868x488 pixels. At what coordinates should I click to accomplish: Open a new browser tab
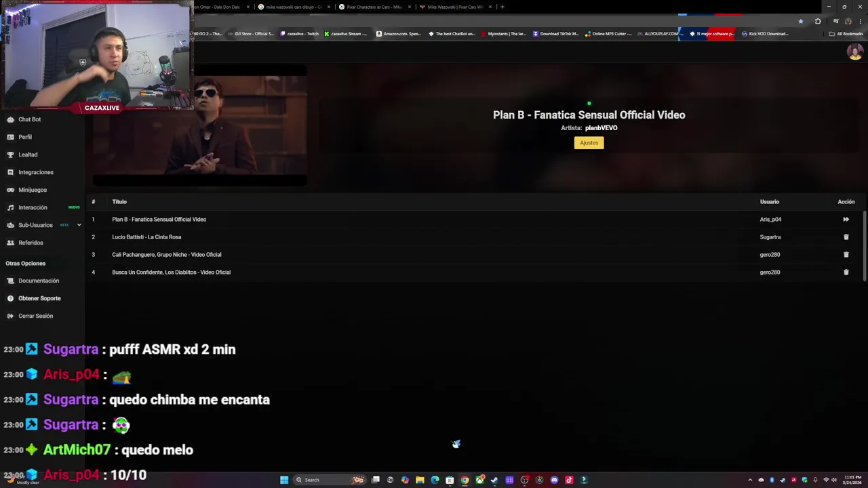click(x=502, y=7)
